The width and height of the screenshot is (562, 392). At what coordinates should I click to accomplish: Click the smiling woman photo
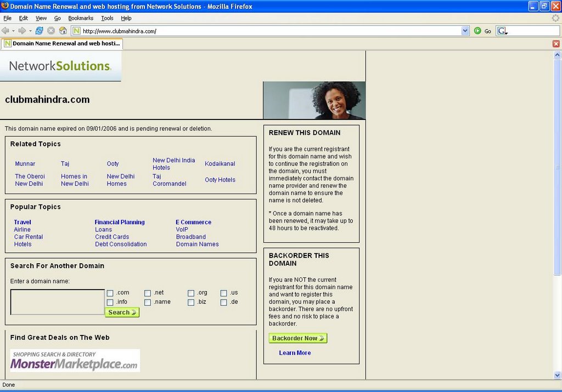(x=314, y=100)
